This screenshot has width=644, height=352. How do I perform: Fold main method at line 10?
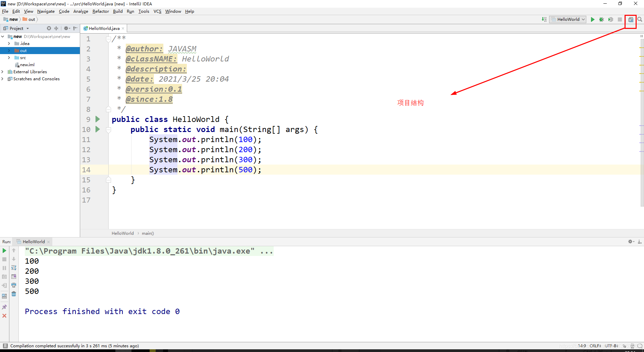click(x=108, y=130)
